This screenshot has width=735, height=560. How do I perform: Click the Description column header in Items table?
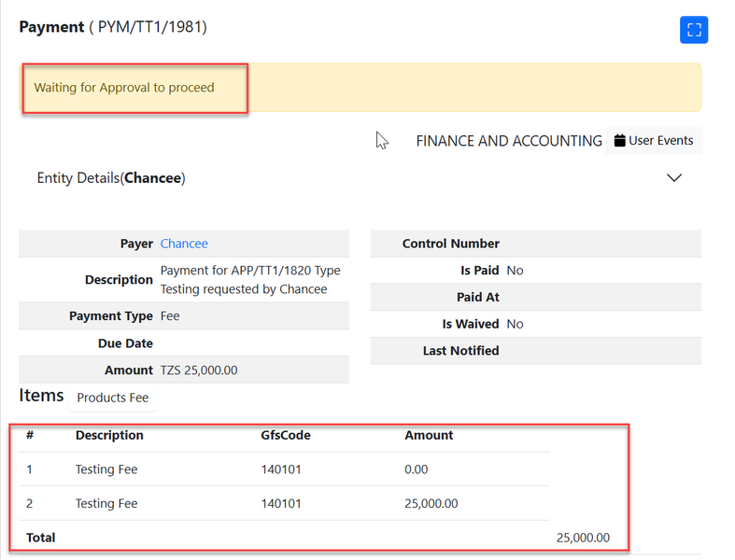tap(109, 435)
